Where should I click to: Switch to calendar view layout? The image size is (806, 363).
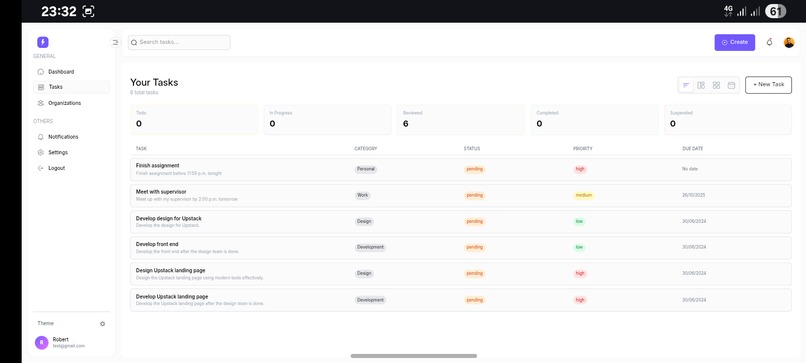coord(731,85)
